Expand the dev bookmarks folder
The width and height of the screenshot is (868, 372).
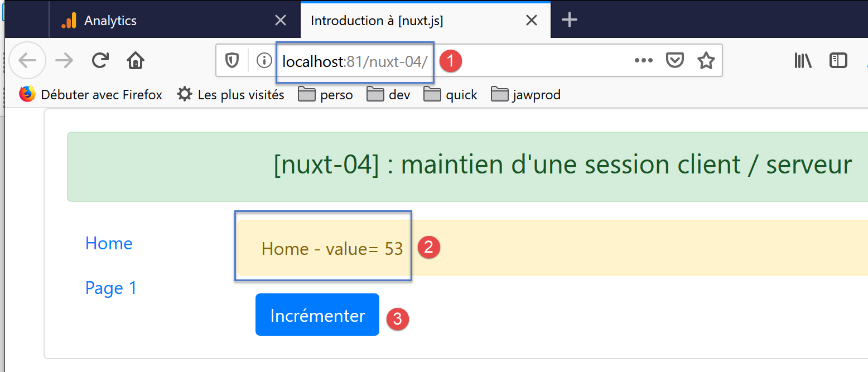coord(389,95)
